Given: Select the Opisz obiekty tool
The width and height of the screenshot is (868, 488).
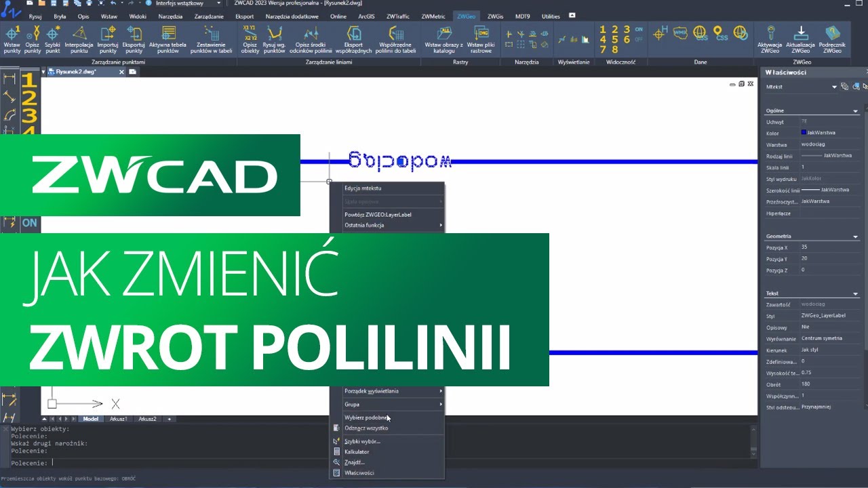Looking at the screenshot, I should tap(250, 39).
